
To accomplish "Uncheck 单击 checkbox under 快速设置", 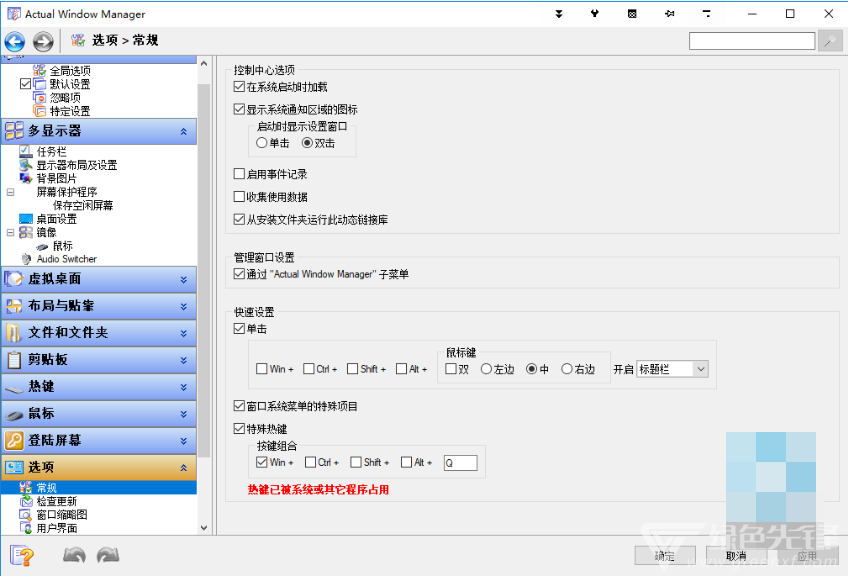I will pos(239,328).
